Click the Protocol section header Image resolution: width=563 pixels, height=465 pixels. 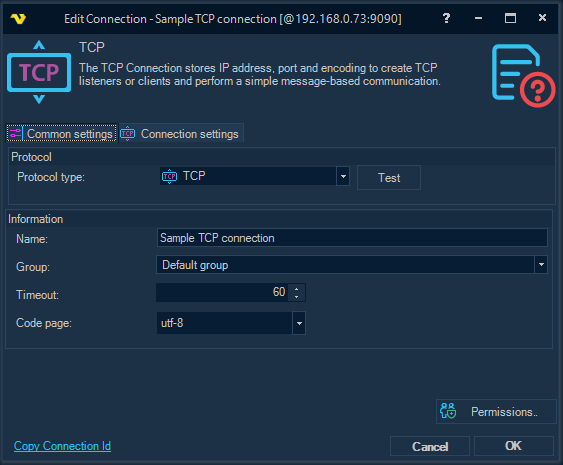tap(31, 157)
